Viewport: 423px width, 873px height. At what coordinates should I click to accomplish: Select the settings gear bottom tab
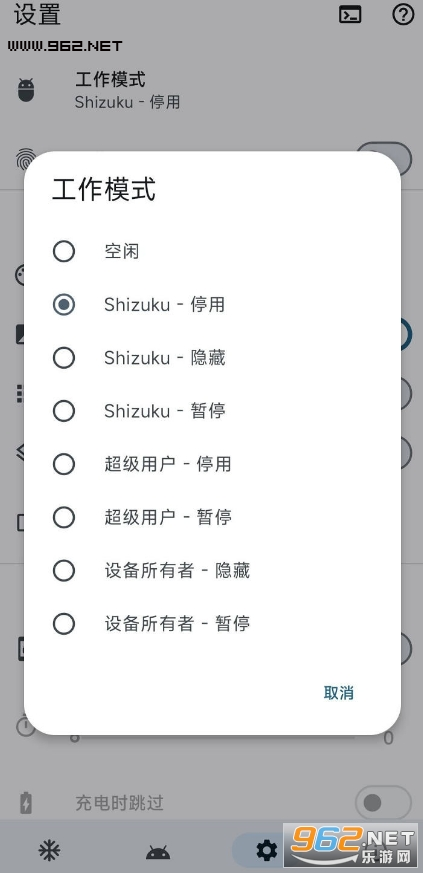267,850
